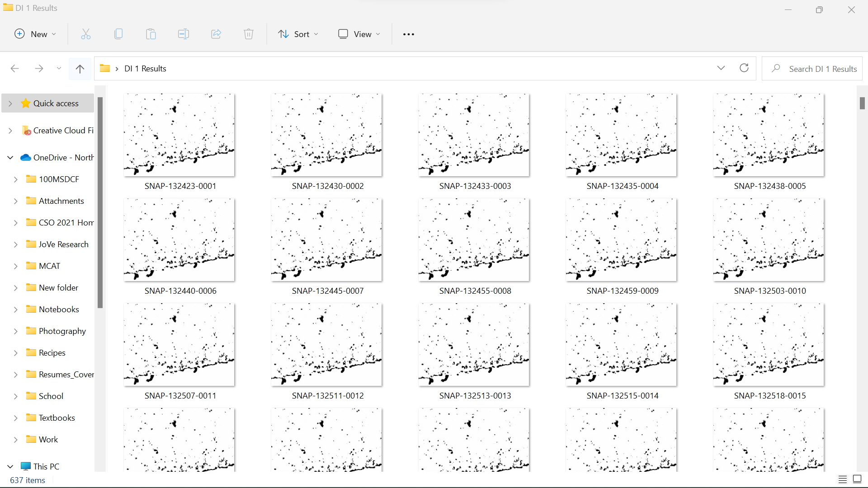The width and height of the screenshot is (868, 488).
Task: Go up one folder level
Action: point(80,68)
